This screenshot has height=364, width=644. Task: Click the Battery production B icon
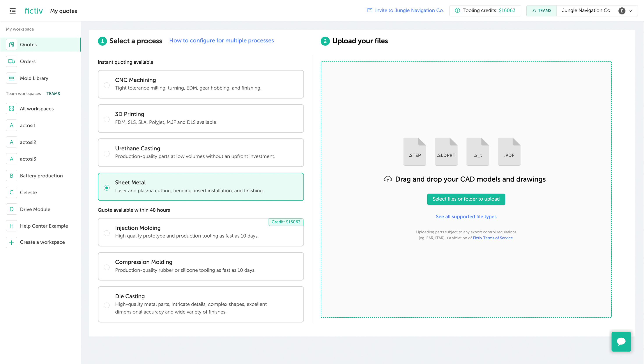[12, 175]
